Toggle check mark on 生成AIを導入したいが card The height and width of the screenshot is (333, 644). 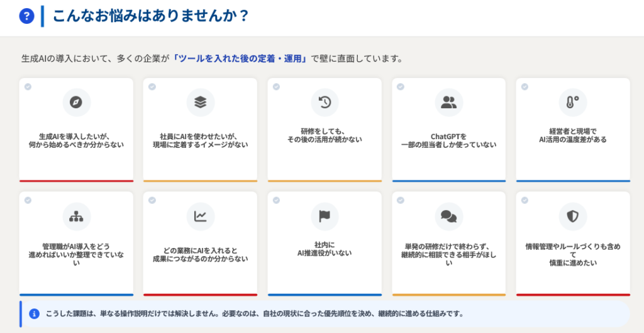pos(28,86)
